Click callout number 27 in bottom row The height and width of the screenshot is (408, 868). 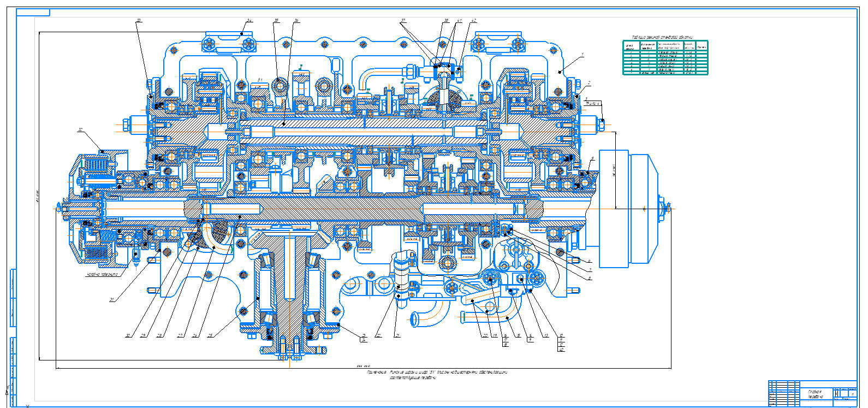click(180, 335)
